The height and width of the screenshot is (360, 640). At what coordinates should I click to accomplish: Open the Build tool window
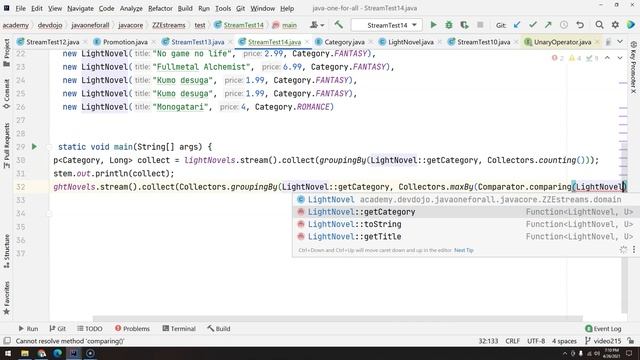(218, 329)
